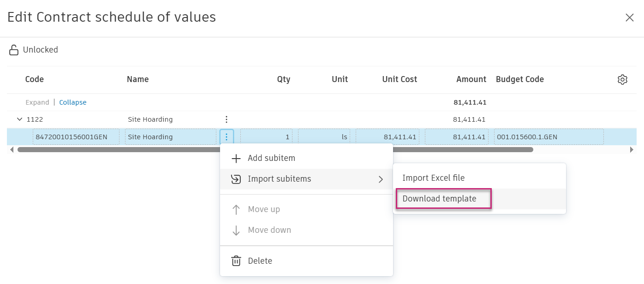Click the Move up arrow icon
The height and width of the screenshot is (284, 644).
click(x=236, y=210)
